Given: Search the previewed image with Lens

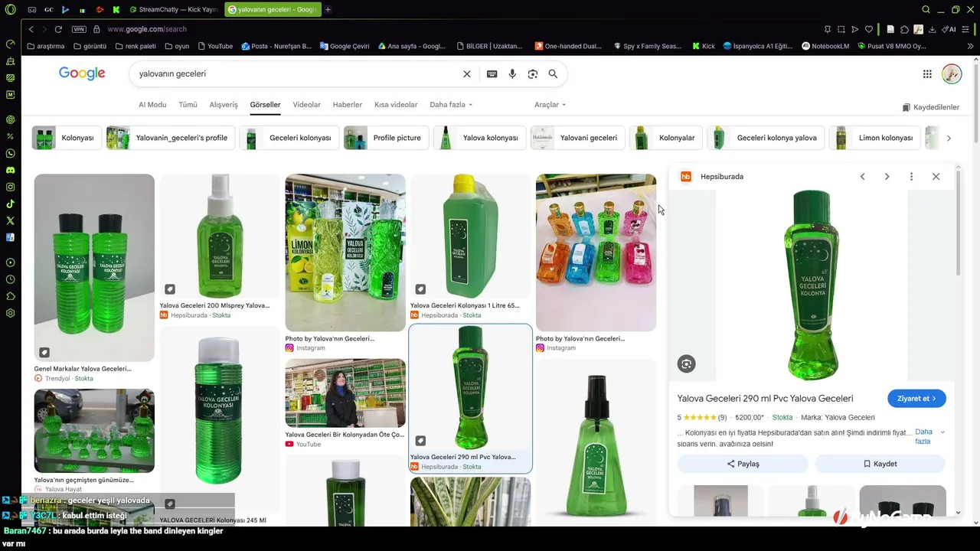Looking at the screenshot, I should 687,364.
